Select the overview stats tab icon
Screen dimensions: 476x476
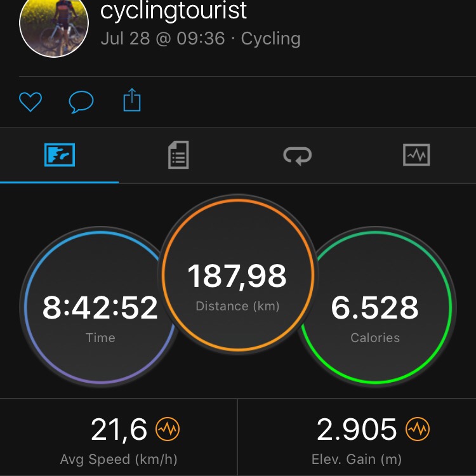60,155
